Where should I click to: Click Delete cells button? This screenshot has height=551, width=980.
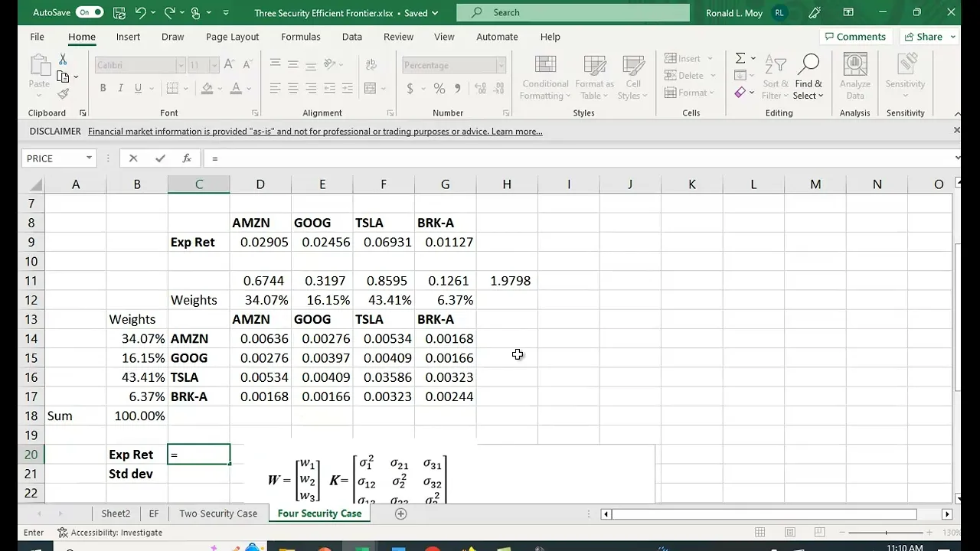tap(684, 75)
